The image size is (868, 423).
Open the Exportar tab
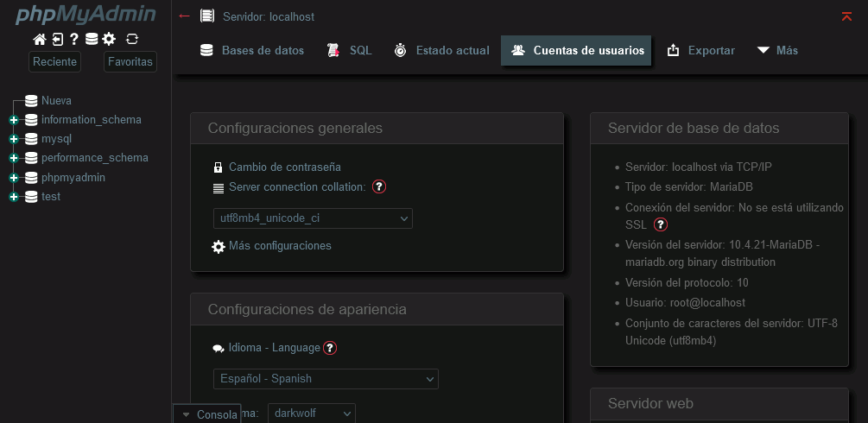coord(700,50)
